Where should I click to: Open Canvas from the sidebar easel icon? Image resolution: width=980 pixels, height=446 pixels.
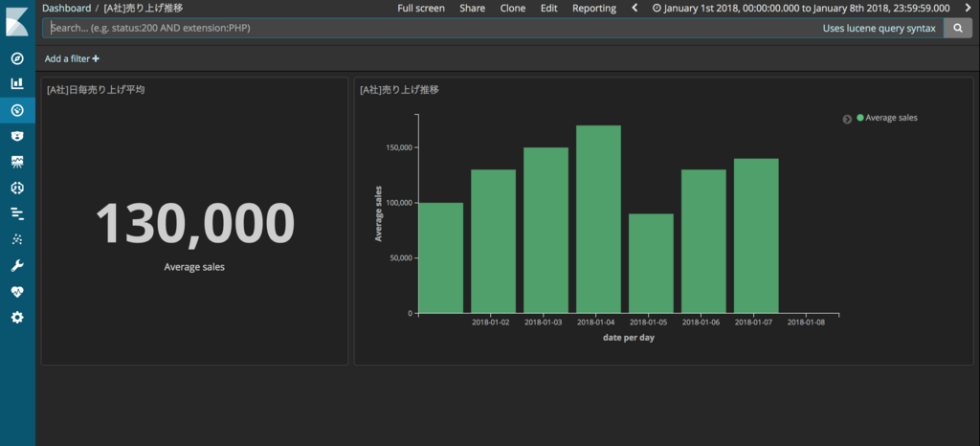(x=17, y=162)
